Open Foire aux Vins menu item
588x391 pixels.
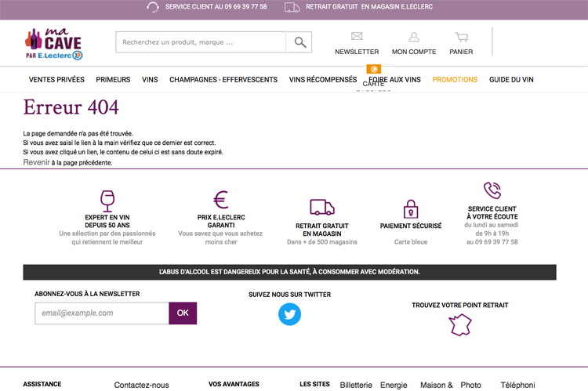pos(394,79)
